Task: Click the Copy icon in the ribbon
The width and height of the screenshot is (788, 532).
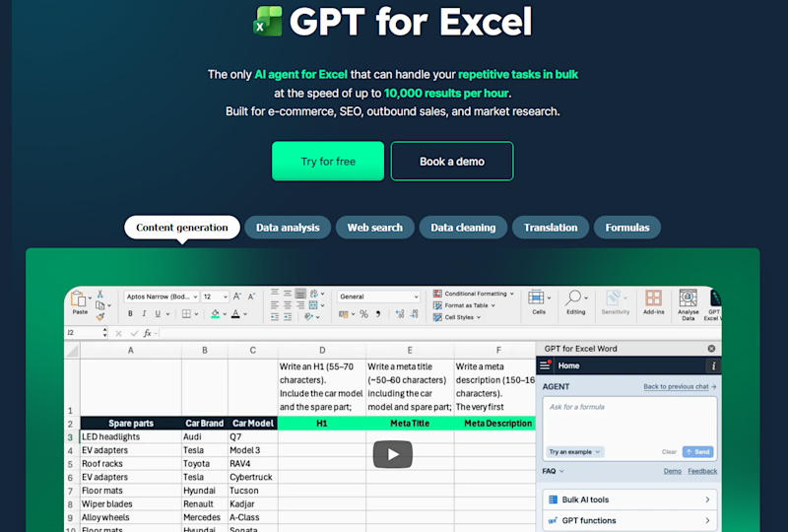Action: (x=100, y=305)
